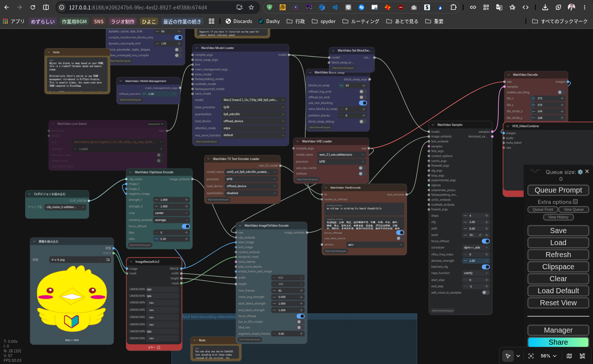Click the Refresh button

click(558, 255)
